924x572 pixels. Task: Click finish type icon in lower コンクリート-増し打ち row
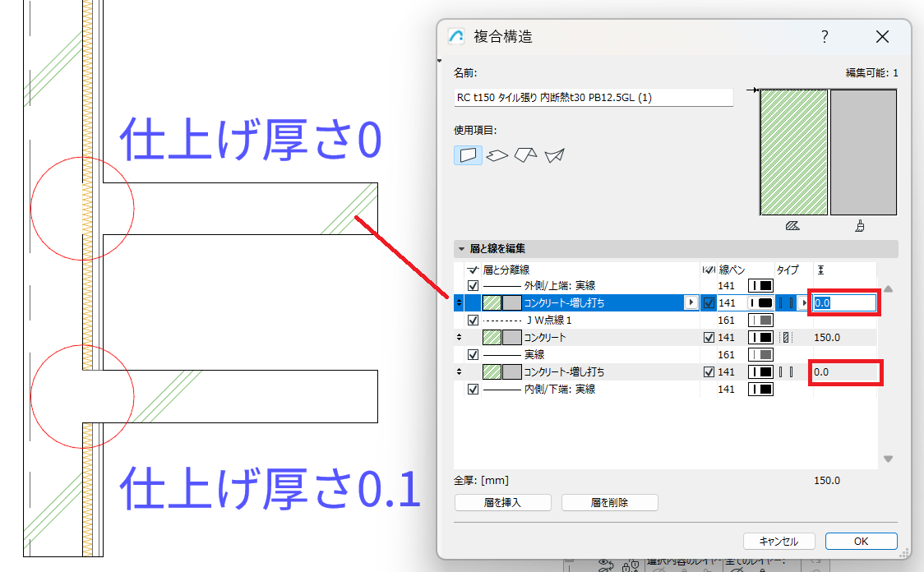(786, 371)
